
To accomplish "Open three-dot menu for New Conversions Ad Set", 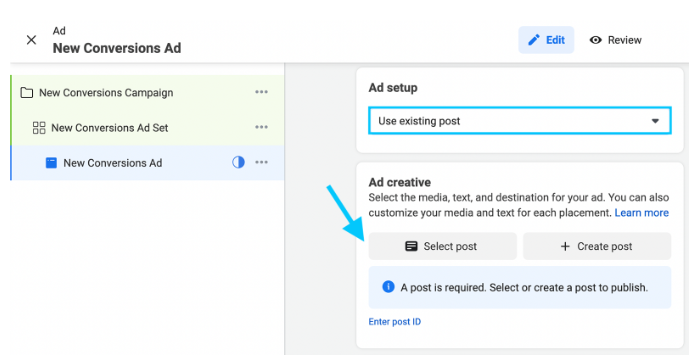I will [261, 127].
